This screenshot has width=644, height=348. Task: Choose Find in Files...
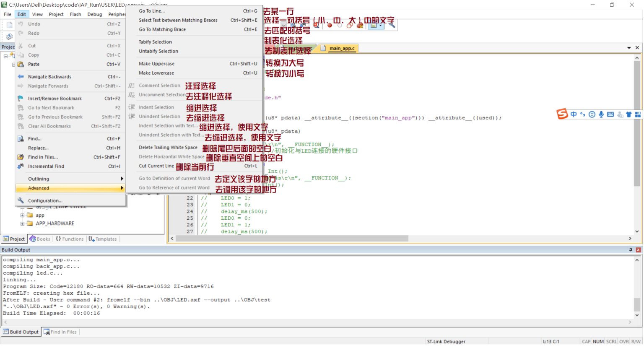click(70, 157)
